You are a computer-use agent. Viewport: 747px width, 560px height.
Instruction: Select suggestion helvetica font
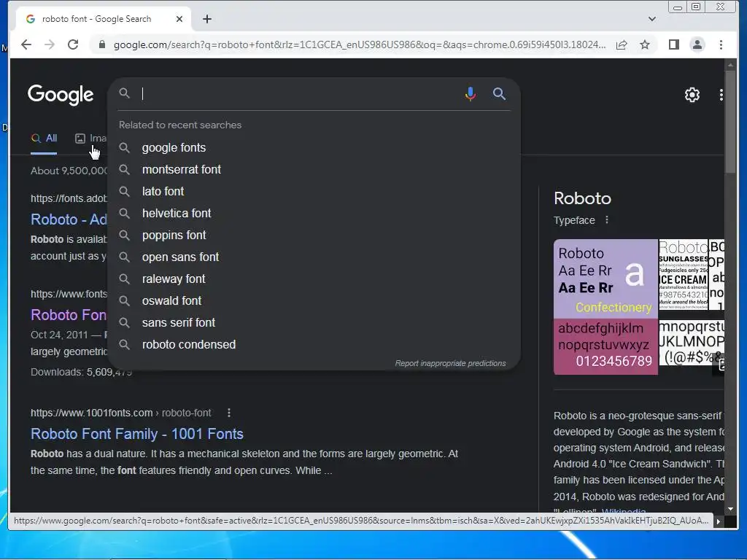click(x=314, y=214)
